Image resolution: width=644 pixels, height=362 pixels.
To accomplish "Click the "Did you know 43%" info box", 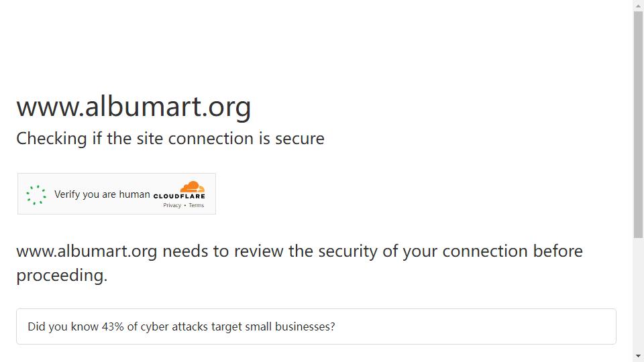I will [x=316, y=326].
